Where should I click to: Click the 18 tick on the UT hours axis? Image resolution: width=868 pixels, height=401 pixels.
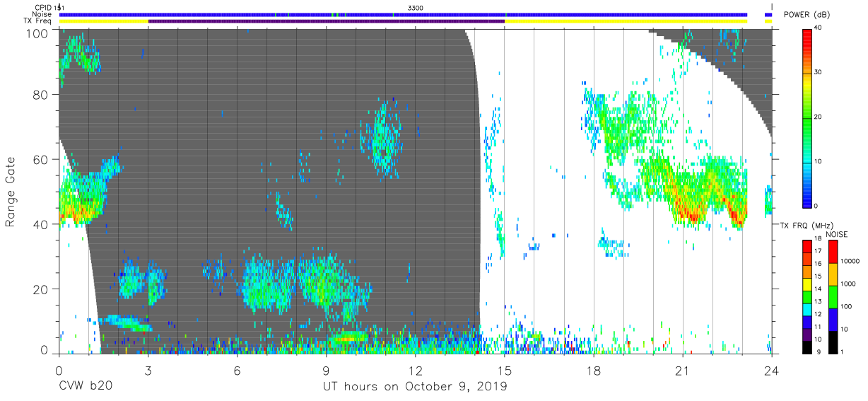point(594,371)
